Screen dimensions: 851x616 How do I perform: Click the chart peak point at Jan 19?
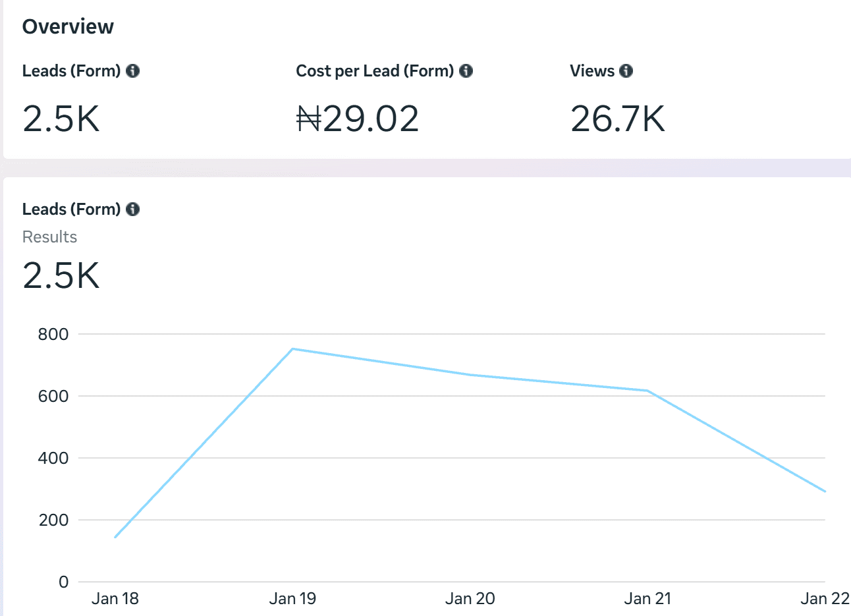(292, 349)
